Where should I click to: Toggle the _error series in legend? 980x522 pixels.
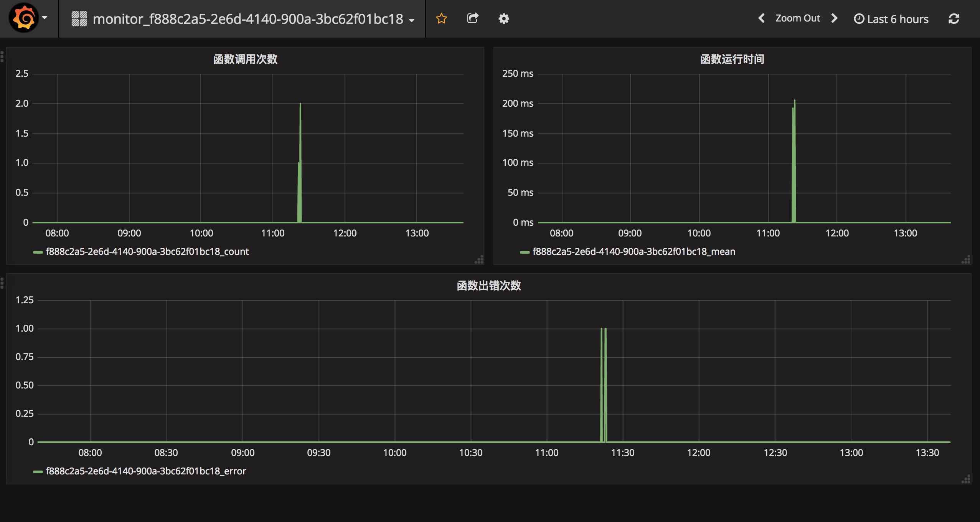click(146, 471)
